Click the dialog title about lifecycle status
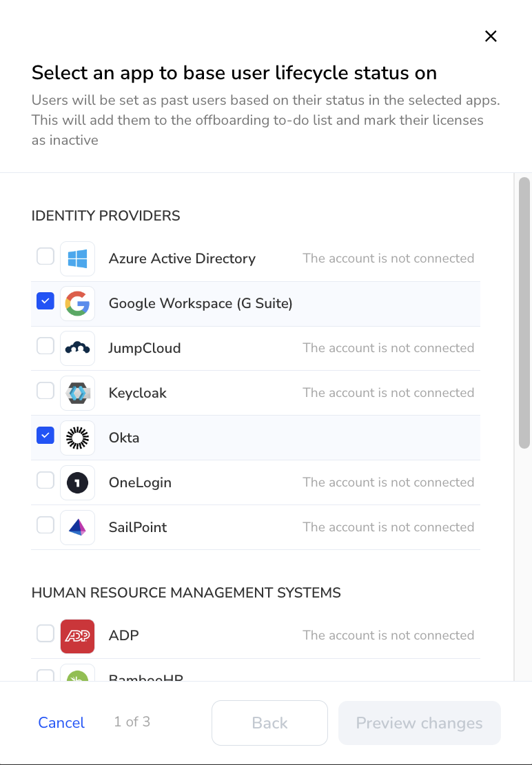This screenshot has width=532, height=765. tap(234, 73)
